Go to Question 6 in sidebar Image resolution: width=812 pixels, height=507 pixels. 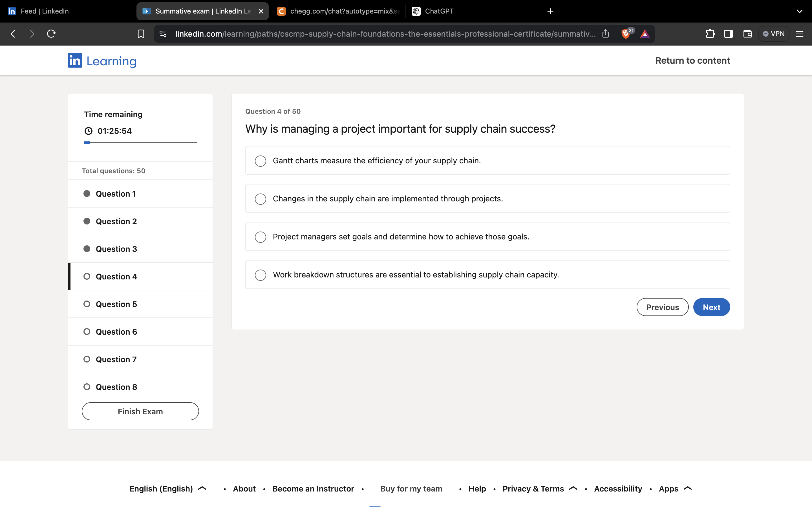coord(116,332)
